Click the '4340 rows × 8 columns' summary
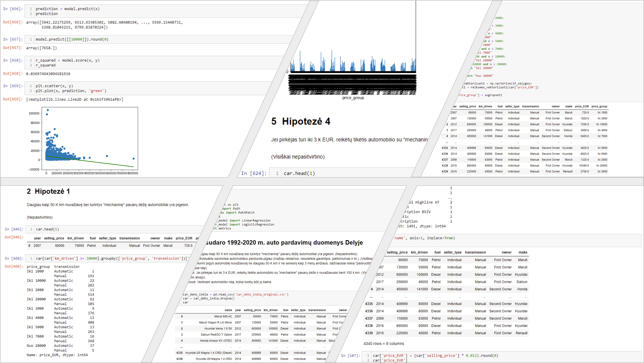Screen dimensions: 644x363 click(x=384, y=344)
